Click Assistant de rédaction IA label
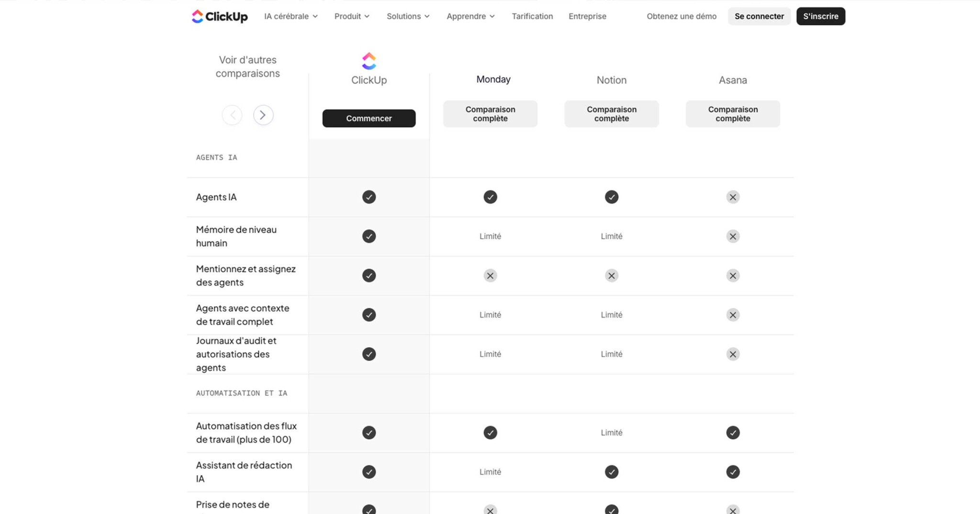This screenshot has height=514, width=980. point(244,472)
